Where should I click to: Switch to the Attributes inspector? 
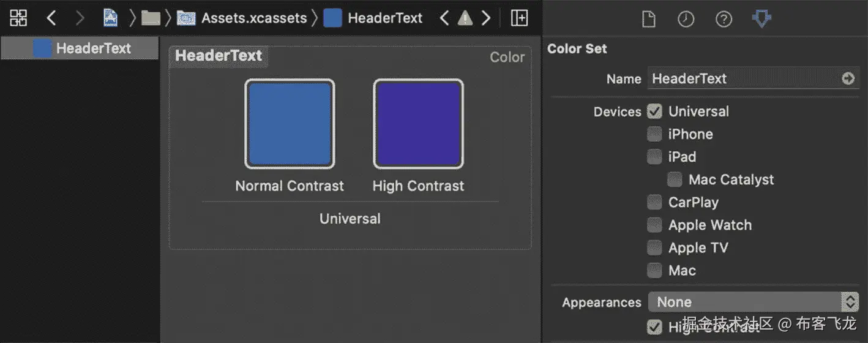pyautogui.click(x=761, y=19)
